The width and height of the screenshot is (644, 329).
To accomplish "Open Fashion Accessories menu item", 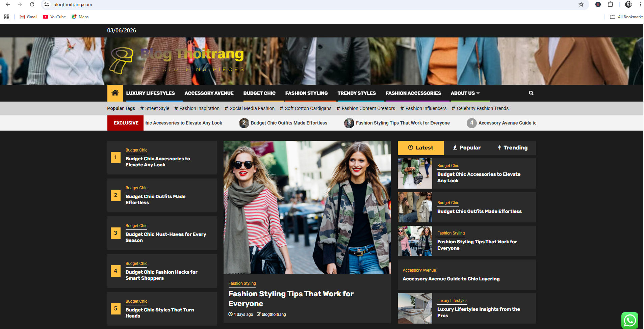I will click(x=413, y=93).
